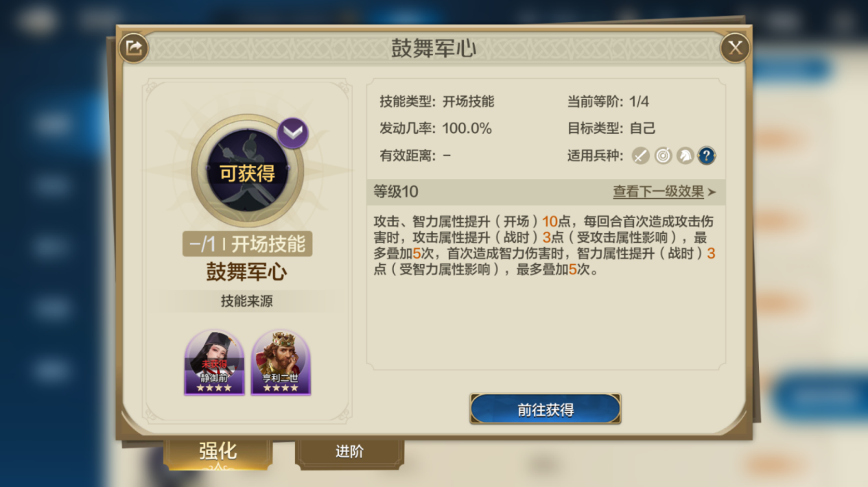Click the 可获得 skill emblem icon

coord(248,171)
